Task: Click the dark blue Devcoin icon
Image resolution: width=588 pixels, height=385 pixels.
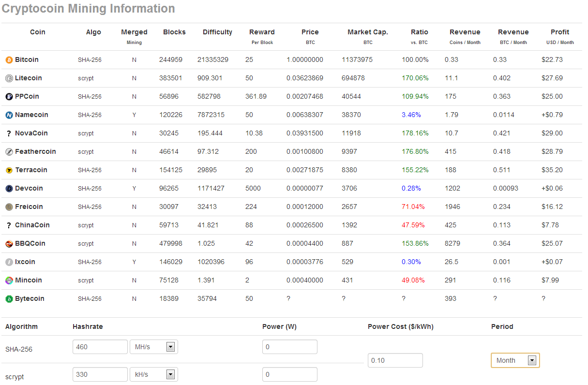Action: coord(9,189)
